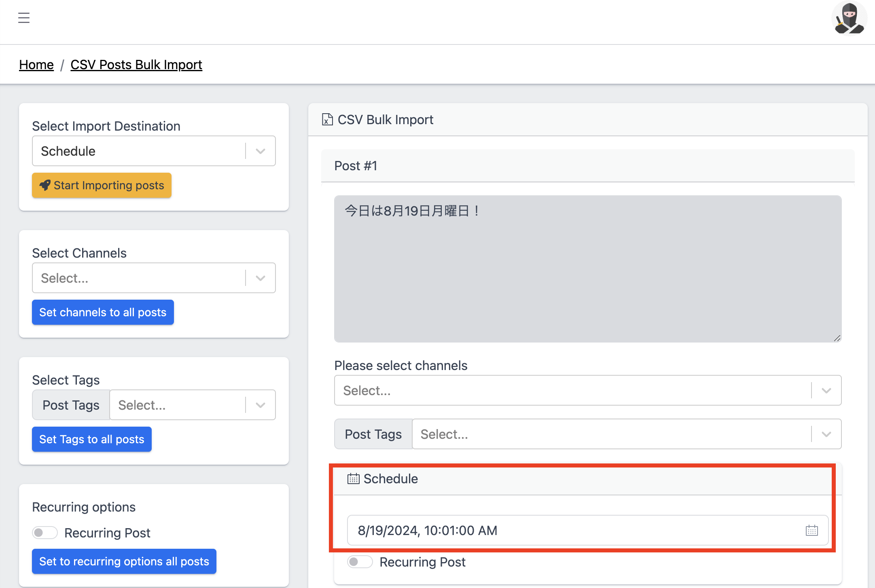Click the chevron of sidebar Select Channels dropdown
This screenshot has height=588, width=875.
point(261,278)
